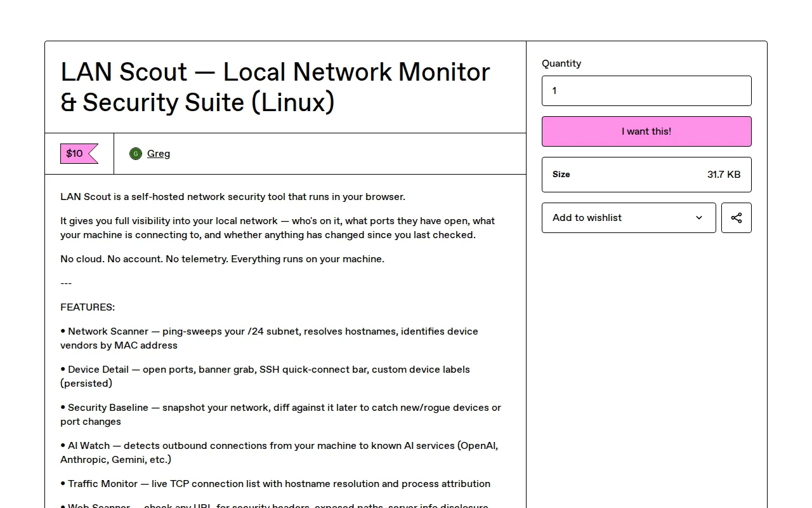Open seller Greg's profile link
Image resolution: width=812 pixels, height=508 pixels.
pos(159,154)
